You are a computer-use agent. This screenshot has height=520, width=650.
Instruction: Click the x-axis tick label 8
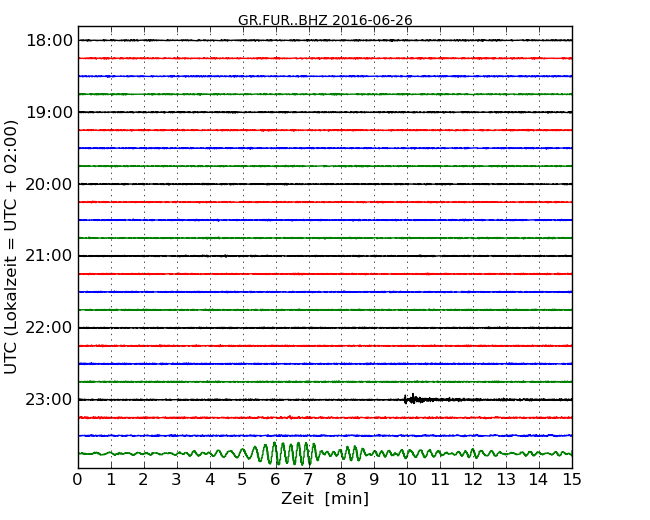(x=341, y=480)
